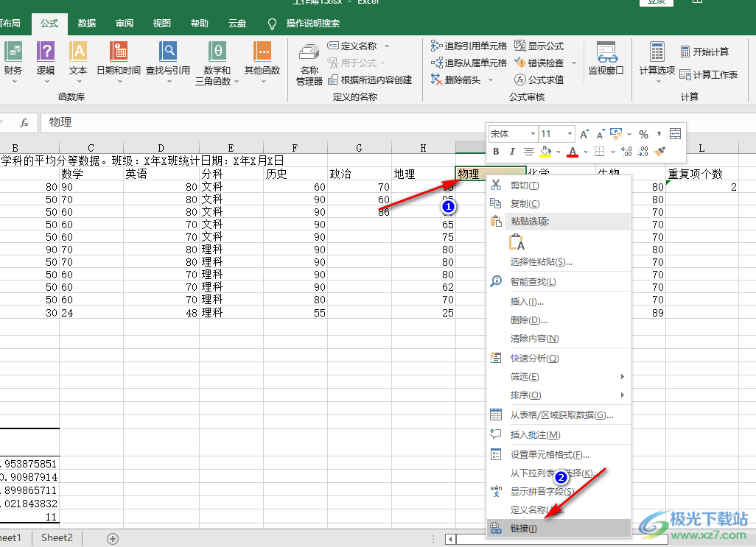The width and height of the screenshot is (756, 547).
Task: Open Define Name (定义名称) dropdown arrow
Action: [x=387, y=46]
